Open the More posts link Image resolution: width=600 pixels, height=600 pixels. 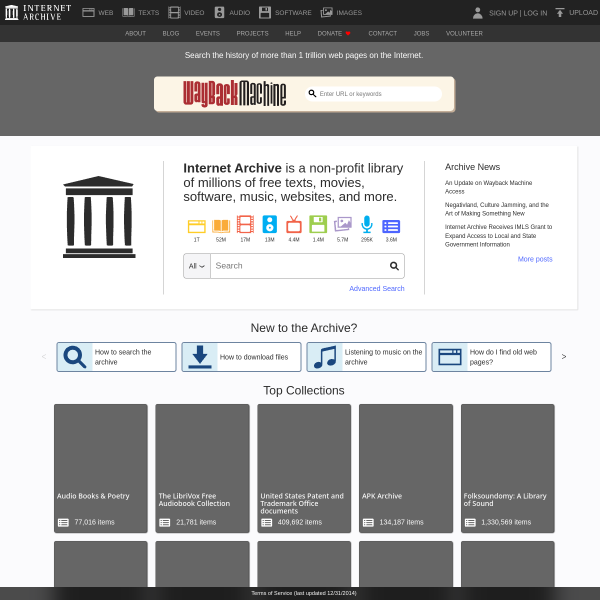(535, 259)
